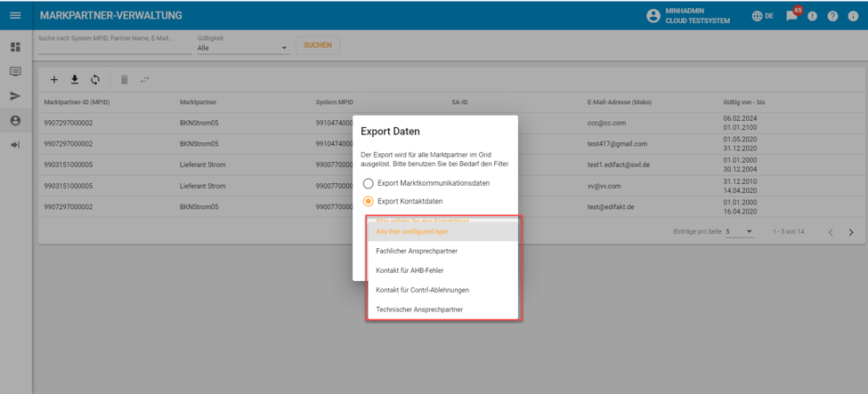Open the hamburger navigation menu

(x=15, y=15)
